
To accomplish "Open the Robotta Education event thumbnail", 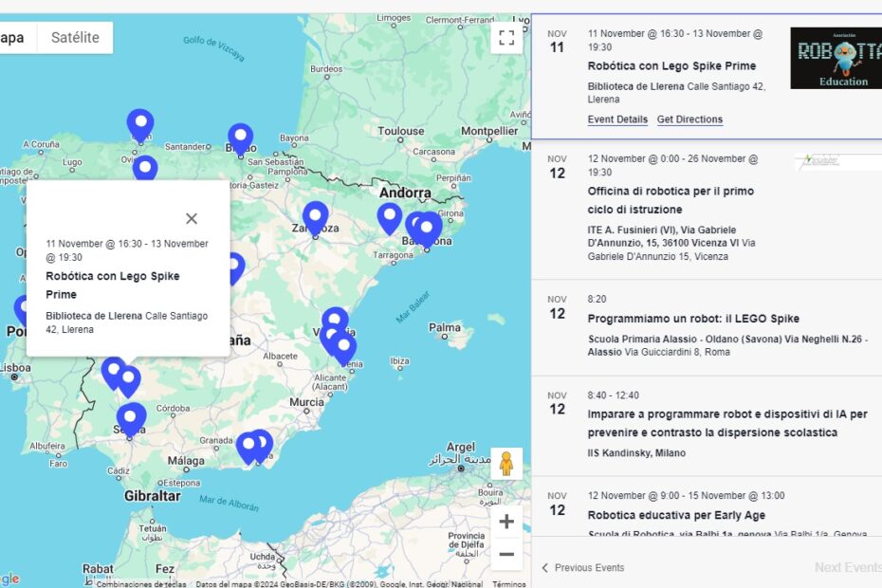I will [x=836, y=59].
